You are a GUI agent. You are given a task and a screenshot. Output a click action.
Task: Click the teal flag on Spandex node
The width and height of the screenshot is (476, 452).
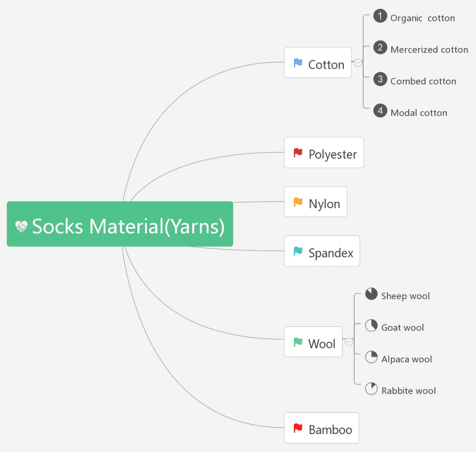point(298,252)
